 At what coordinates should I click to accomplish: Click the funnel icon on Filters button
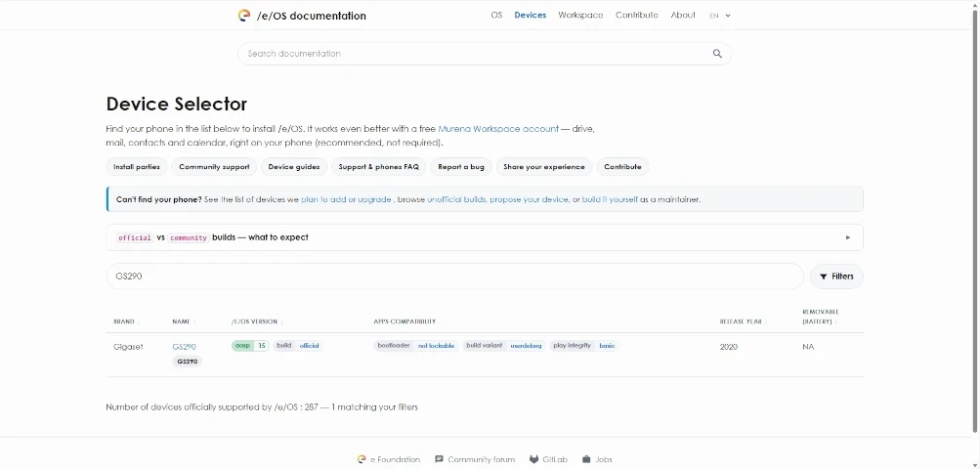[x=824, y=277]
